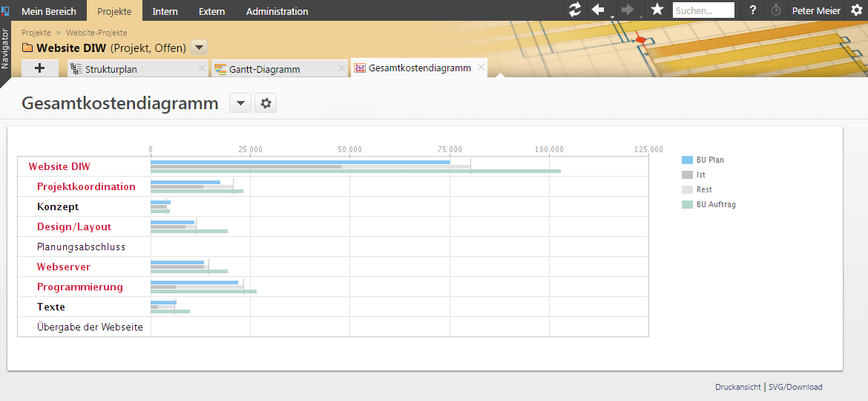This screenshot has height=401, width=868.
Task: Click the BU Auftrag legend text
Action: pyautogui.click(x=717, y=204)
